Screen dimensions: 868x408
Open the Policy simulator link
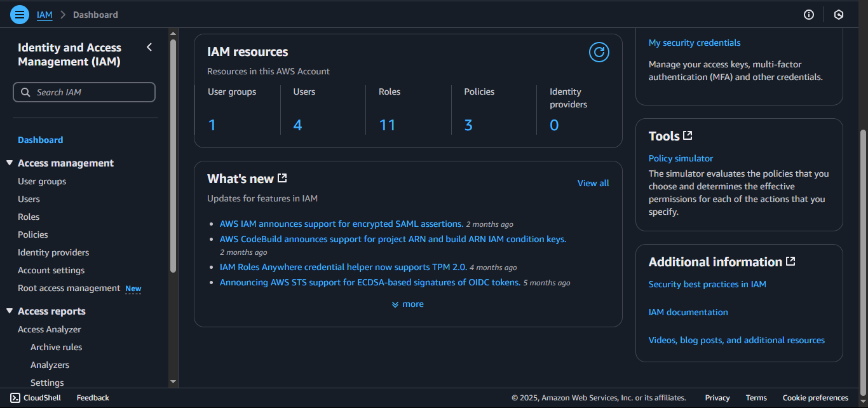click(681, 158)
